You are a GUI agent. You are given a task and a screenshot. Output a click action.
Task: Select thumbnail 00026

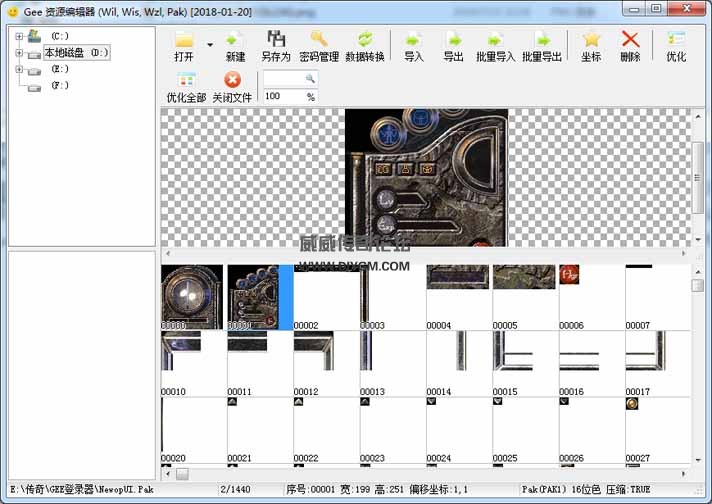(592, 430)
